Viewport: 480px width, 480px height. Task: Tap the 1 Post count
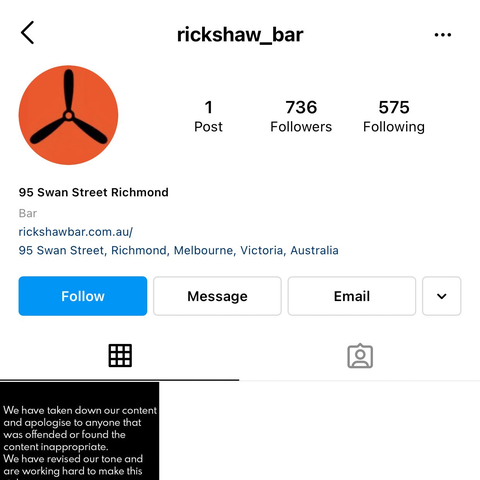pyautogui.click(x=208, y=116)
